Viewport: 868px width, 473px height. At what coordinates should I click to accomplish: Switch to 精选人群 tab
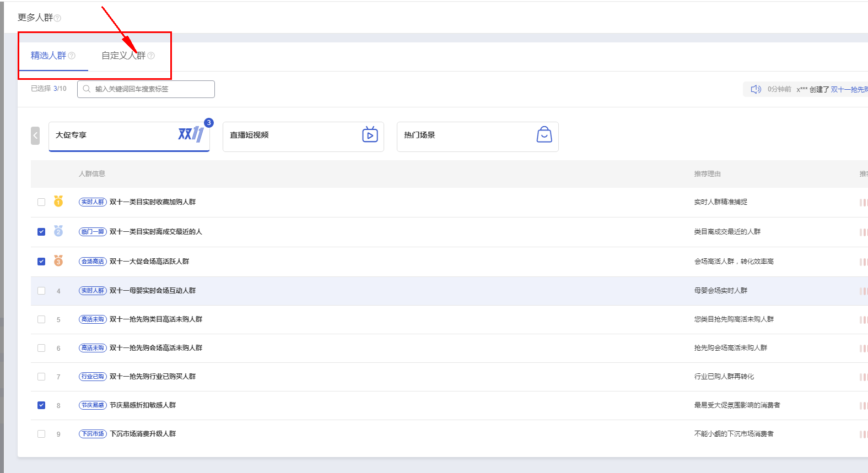(48, 56)
